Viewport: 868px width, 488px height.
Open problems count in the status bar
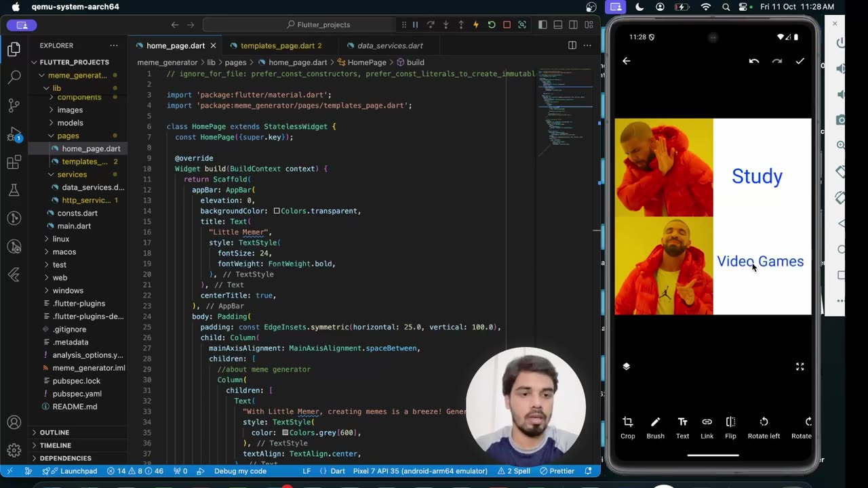[x=135, y=471]
